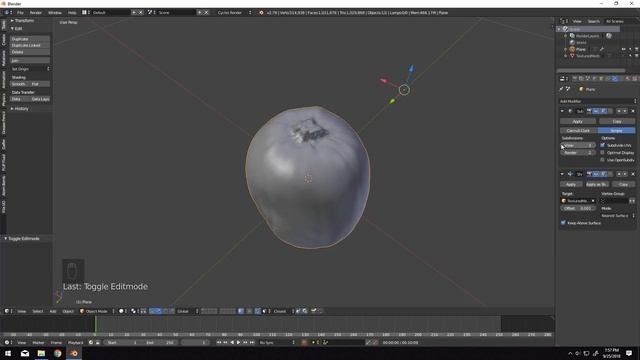The width and height of the screenshot is (640, 360).
Task: Collapse the Edit panel
Action: point(16,29)
